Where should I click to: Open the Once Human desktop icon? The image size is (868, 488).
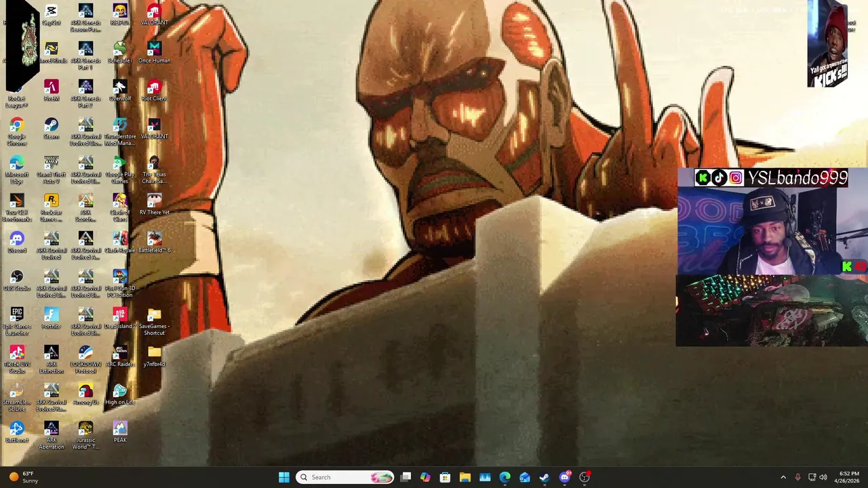[155, 53]
